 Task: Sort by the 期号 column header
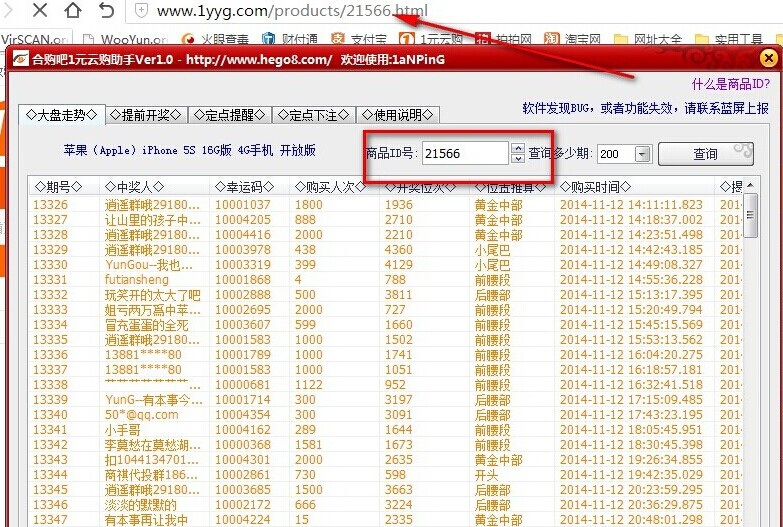[x=64, y=187]
